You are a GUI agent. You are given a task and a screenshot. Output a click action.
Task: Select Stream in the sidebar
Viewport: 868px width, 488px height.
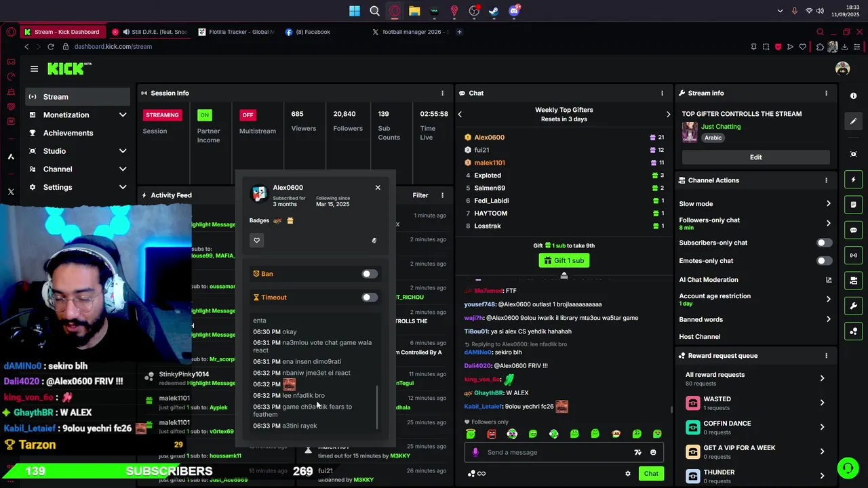click(x=78, y=97)
